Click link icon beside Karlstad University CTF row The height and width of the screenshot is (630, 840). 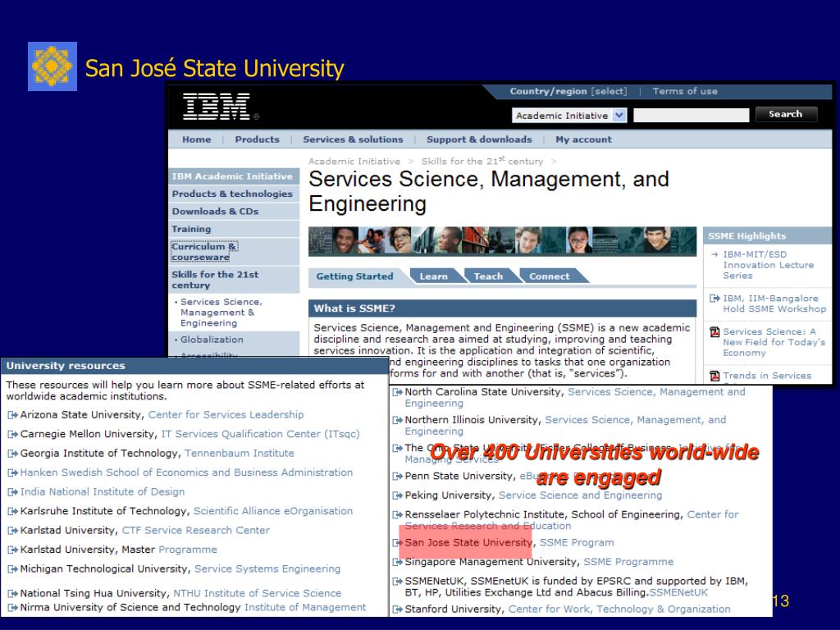(x=11, y=531)
